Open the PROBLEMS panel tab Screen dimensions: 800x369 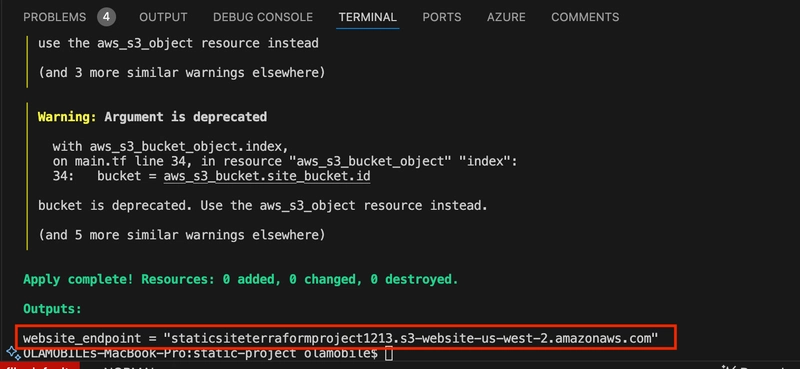[55, 17]
